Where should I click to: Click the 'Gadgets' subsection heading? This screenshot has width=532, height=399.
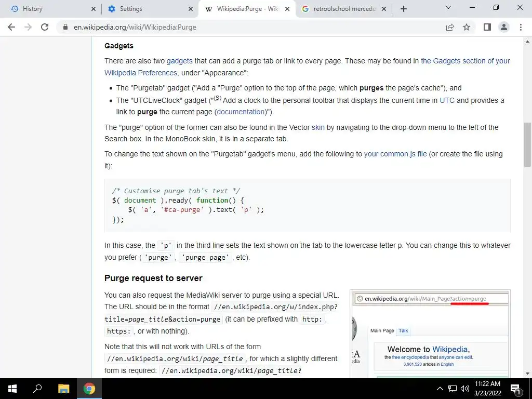[119, 46]
